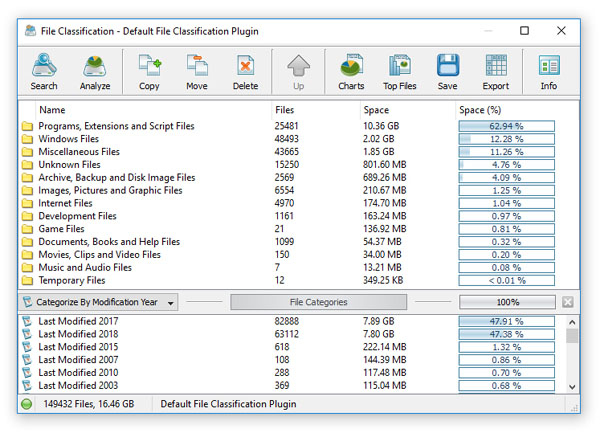The height and width of the screenshot is (433, 600).
Task: Click folder icon of Game Files
Action: [x=27, y=229]
